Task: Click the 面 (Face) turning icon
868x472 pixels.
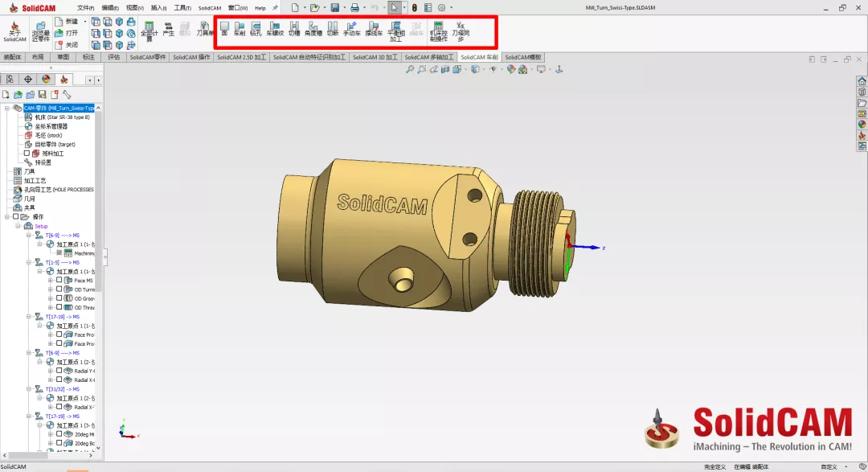Action: (x=224, y=30)
